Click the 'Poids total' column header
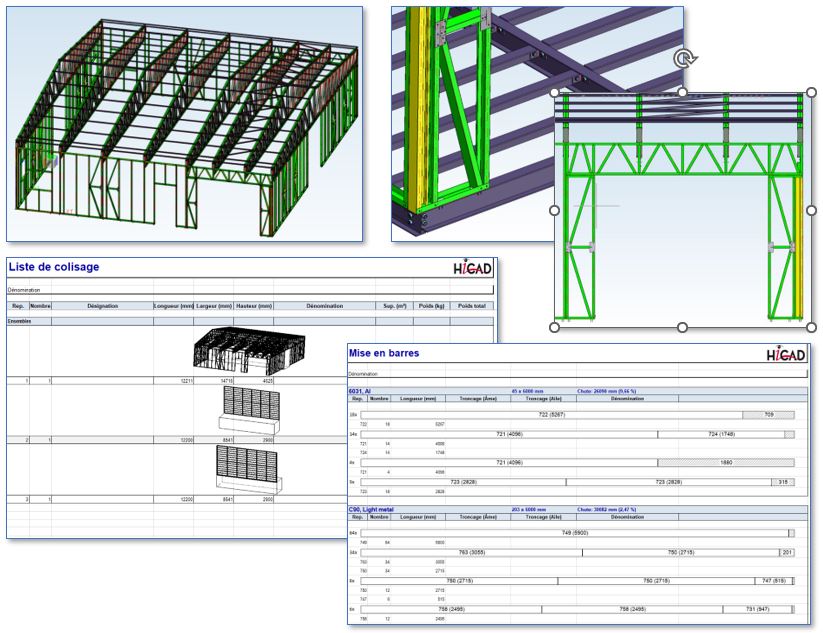Viewport: 823px width, 633px height. click(471, 306)
